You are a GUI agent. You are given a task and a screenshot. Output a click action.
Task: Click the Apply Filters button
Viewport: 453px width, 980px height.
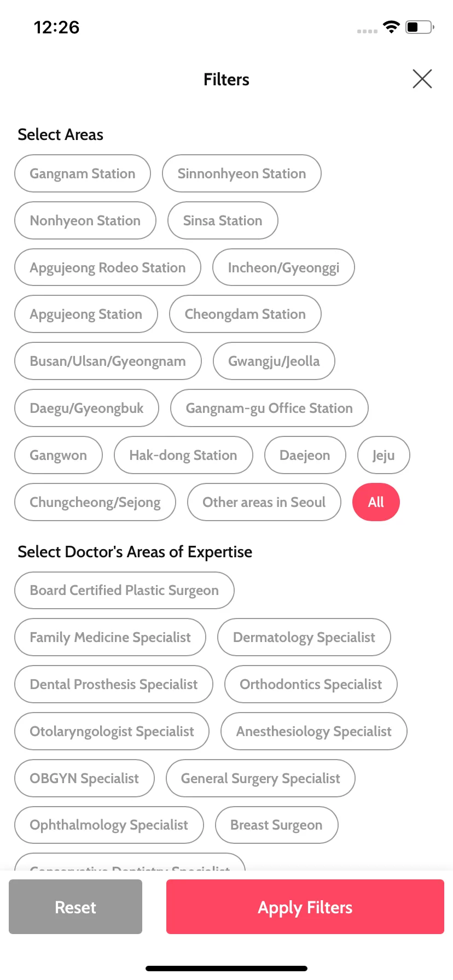[x=305, y=907]
